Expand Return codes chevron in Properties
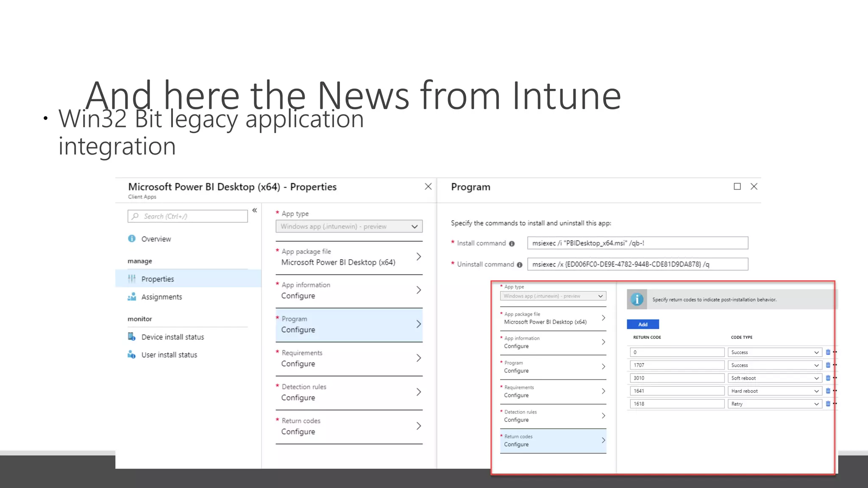 [x=419, y=426]
